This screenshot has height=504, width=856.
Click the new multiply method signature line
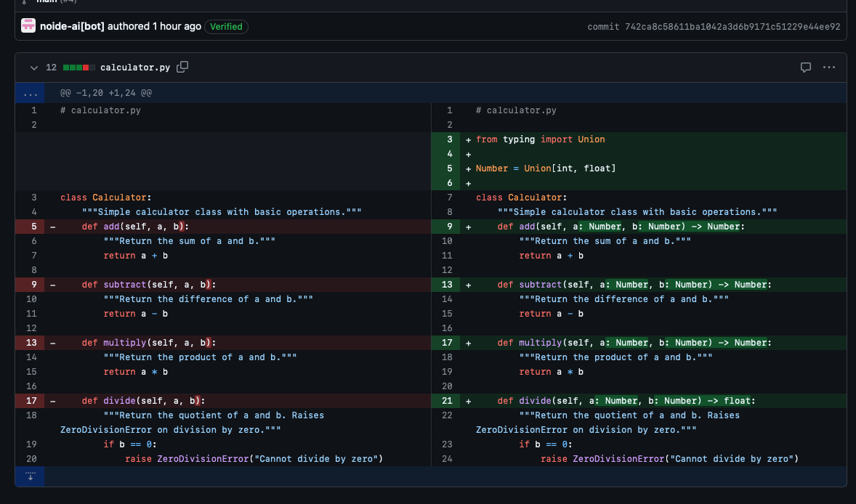point(634,343)
